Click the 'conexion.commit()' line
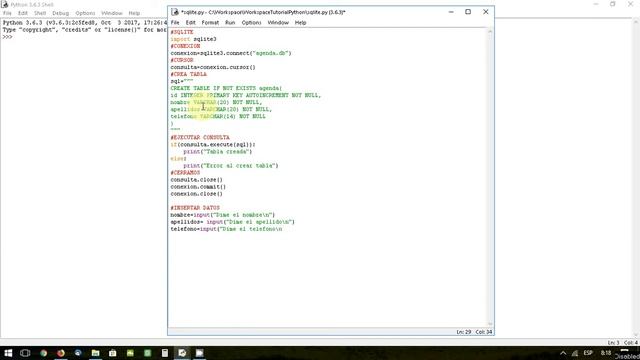640x360 pixels. (198, 187)
